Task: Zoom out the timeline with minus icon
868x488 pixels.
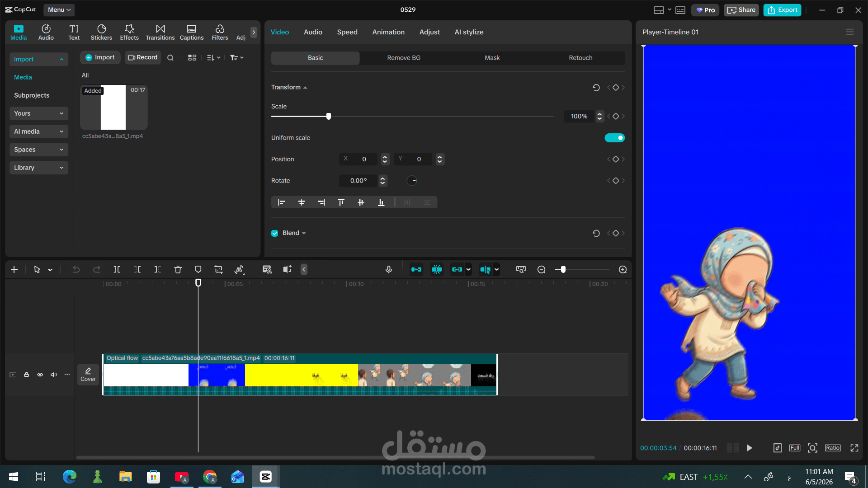Action: coord(541,270)
